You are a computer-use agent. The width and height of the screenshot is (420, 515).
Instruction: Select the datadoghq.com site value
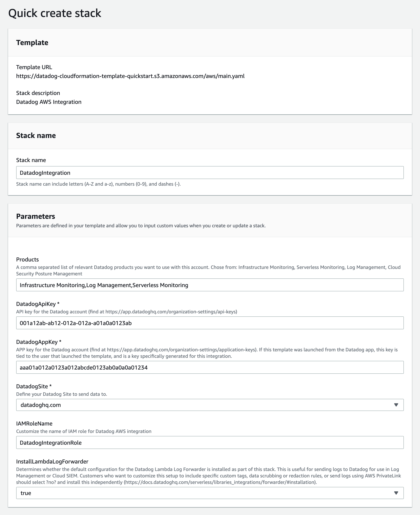[40, 405]
